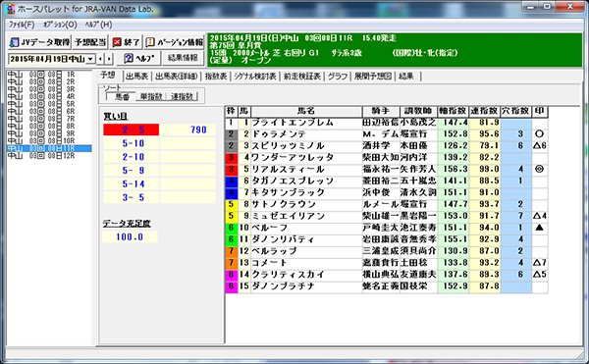
Task: Click the 調教師 column header
Action: pos(418,111)
